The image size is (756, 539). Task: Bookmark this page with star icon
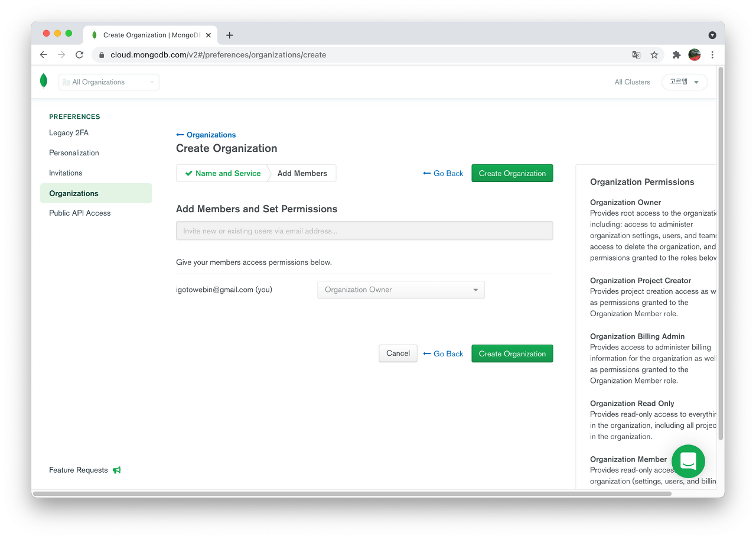654,55
